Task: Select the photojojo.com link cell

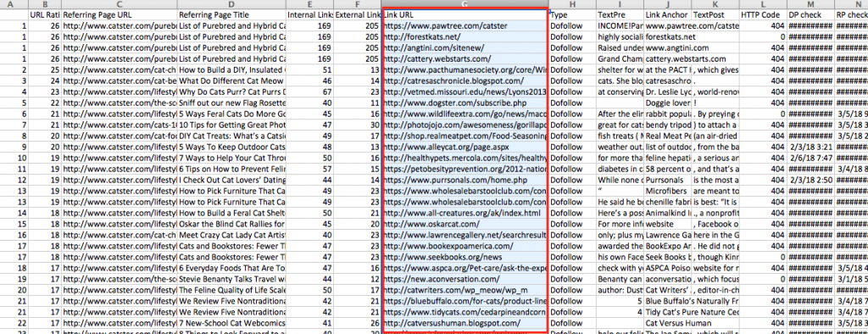Action: coord(465,125)
